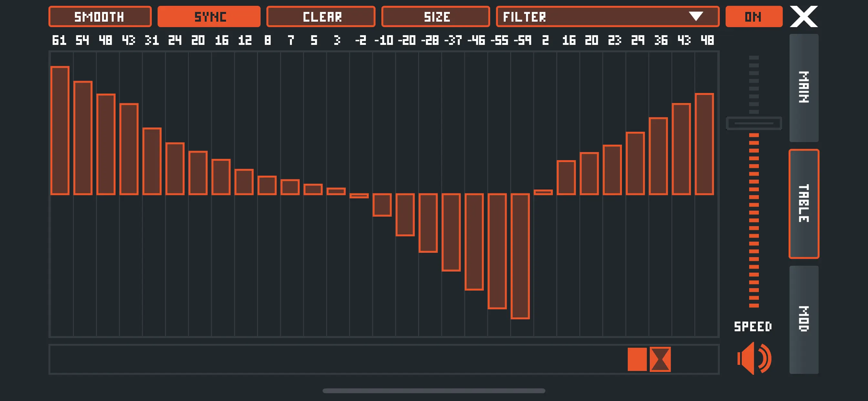
Task: Open the FILTER target selector
Action: pos(593,16)
